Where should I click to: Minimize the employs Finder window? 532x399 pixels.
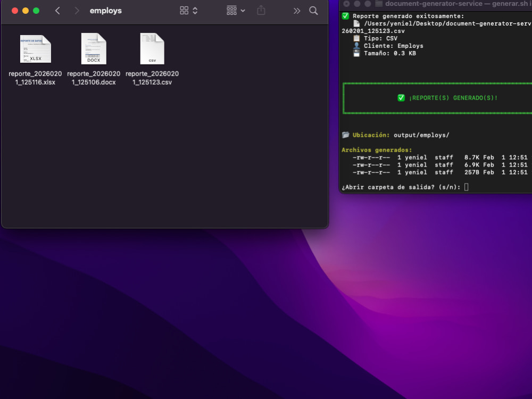(x=26, y=11)
